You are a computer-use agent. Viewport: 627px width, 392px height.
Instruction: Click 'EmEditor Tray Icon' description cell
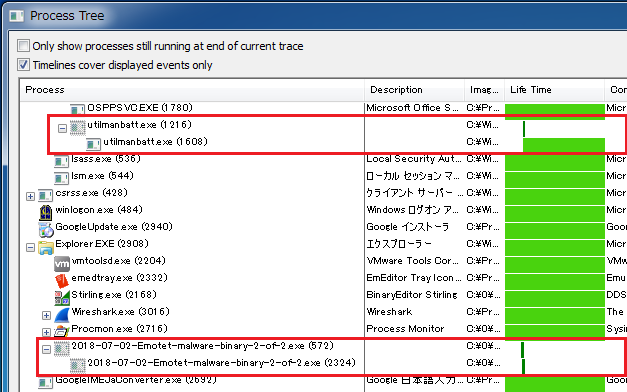[x=414, y=278]
